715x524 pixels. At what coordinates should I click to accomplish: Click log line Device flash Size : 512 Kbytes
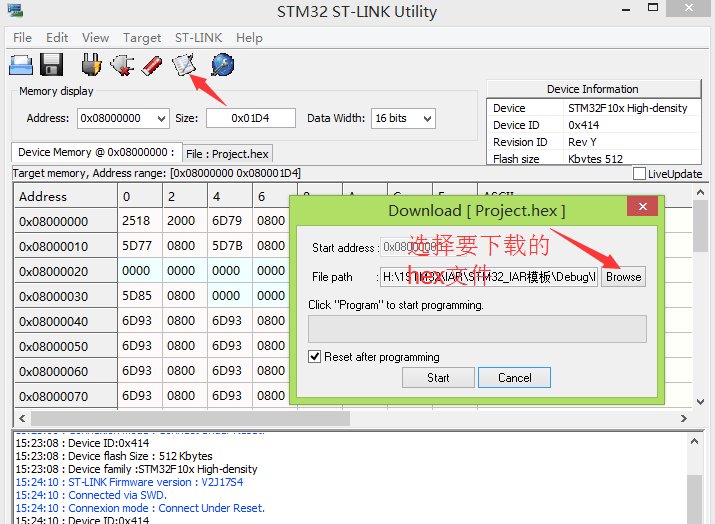[x=114, y=456]
